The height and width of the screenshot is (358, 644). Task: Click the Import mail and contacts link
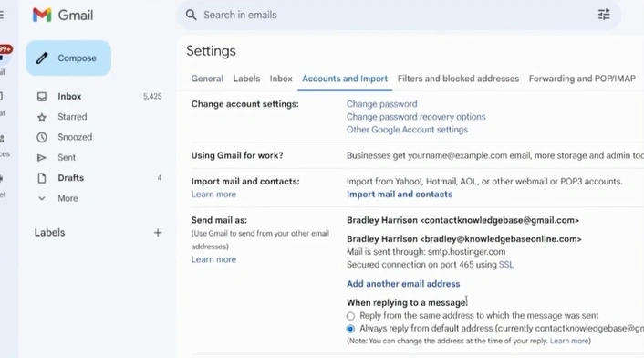pyautogui.click(x=400, y=194)
